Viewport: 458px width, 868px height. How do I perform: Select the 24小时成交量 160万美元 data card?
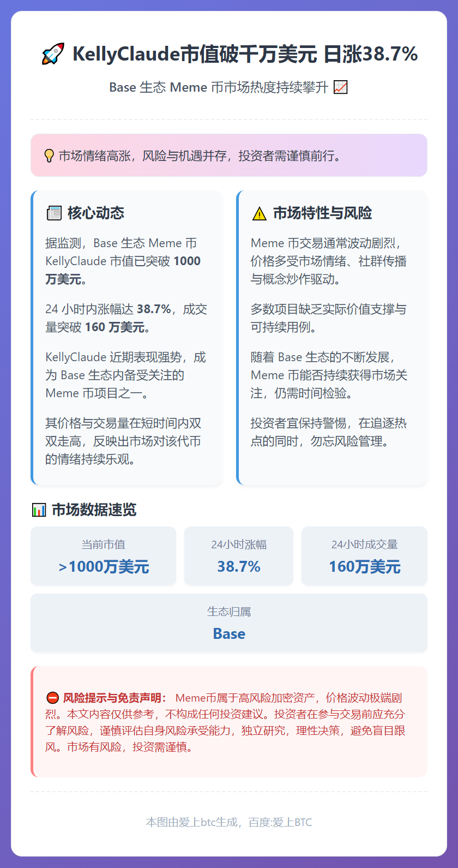tap(364, 556)
